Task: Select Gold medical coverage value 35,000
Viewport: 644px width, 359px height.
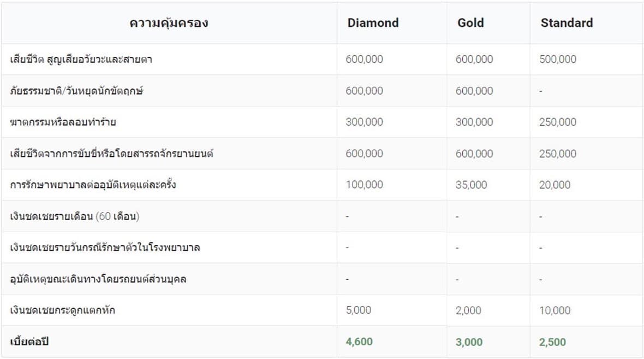Action: (x=471, y=185)
